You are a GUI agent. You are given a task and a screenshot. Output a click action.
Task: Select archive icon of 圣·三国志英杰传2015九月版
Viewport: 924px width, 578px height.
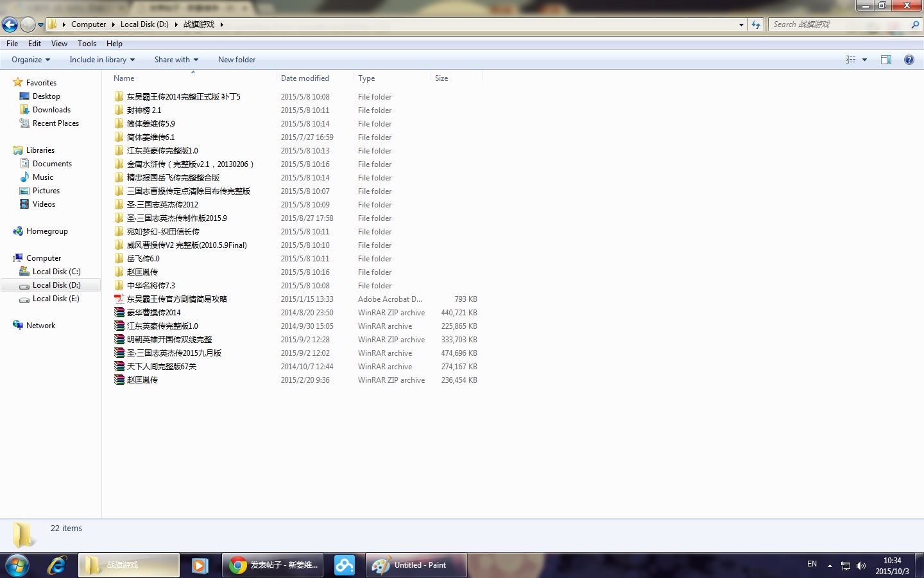coord(119,353)
